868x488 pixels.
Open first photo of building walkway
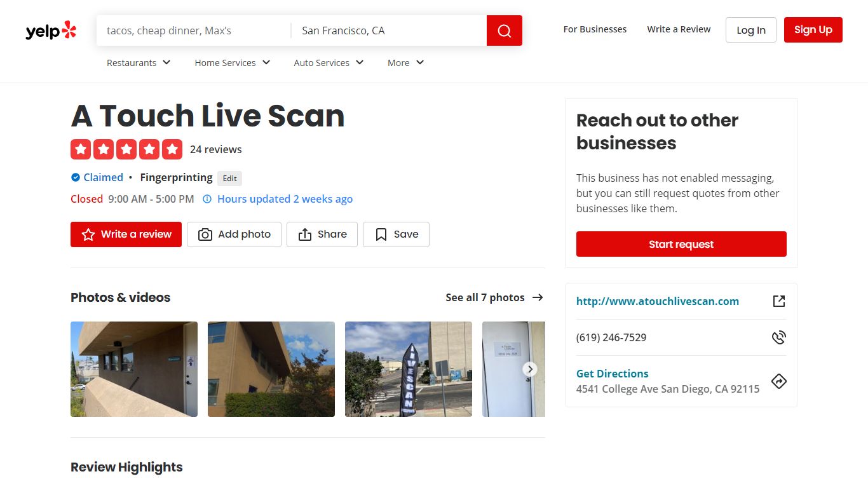134,369
